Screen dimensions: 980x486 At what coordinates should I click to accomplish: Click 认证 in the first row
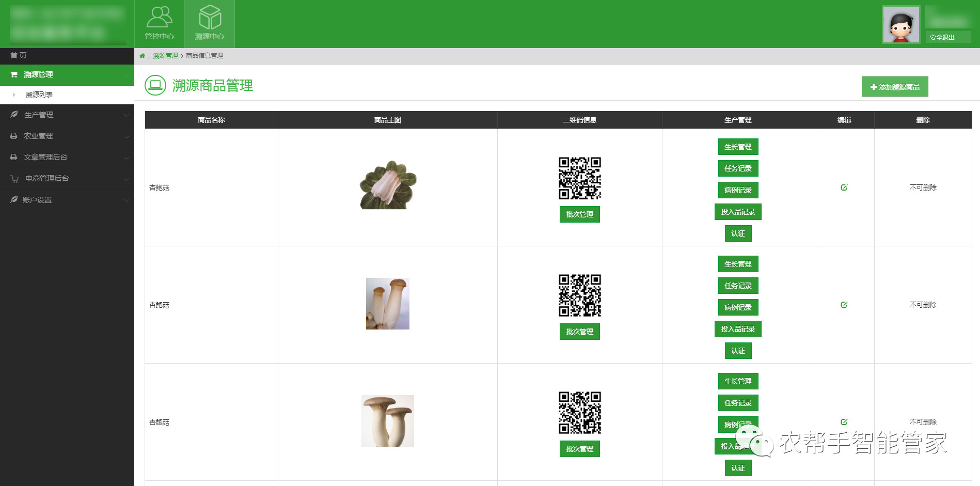pos(738,233)
